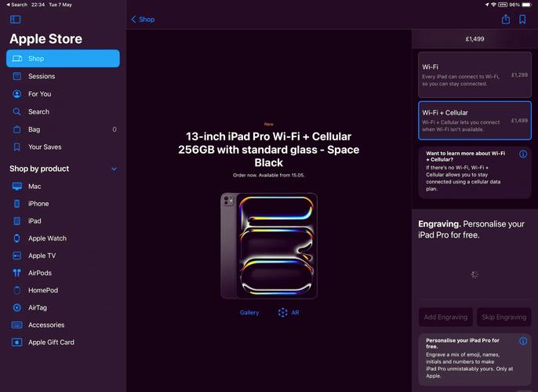
Task: Tap the iPad Pro product image
Action: tap(269, 245)
